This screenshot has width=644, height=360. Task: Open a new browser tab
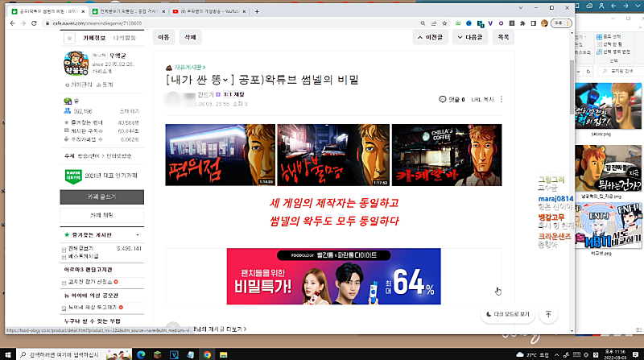coord(257,11)
